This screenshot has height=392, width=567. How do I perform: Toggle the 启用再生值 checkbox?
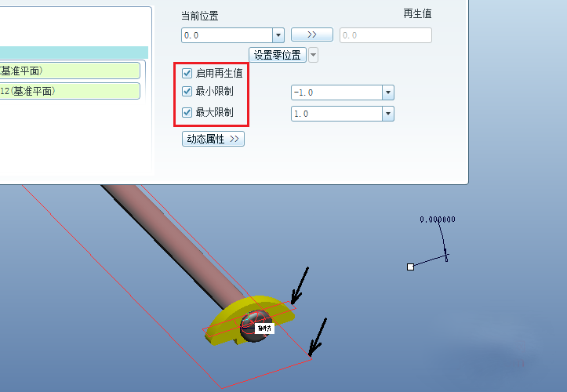click(x=187, y=74)
